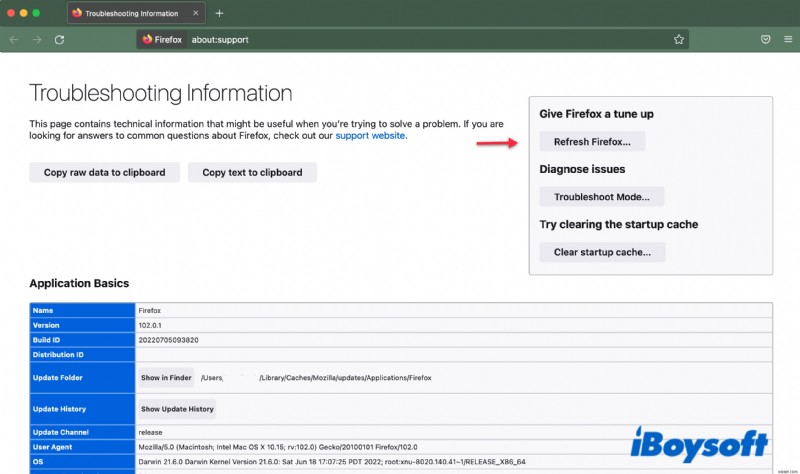Open Troubleshoot Mode... button
This screenshot has width=800, height=474.
coord(601,197)
